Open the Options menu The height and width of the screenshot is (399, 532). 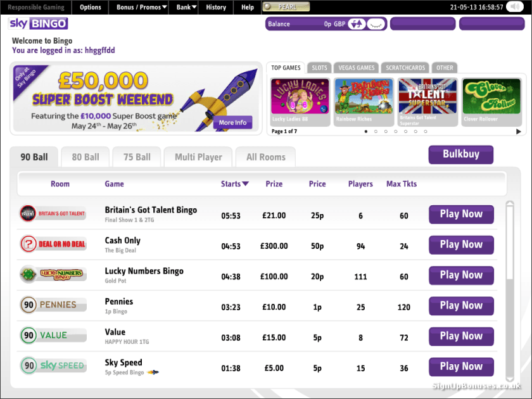90,7
